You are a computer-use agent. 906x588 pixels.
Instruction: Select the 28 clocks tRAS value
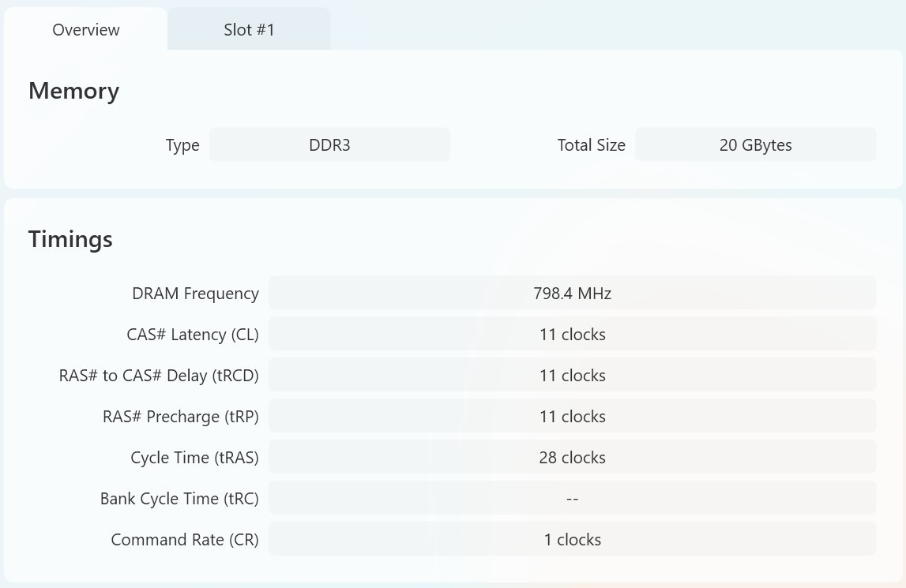pyautogui.click(x=572, y=457)
